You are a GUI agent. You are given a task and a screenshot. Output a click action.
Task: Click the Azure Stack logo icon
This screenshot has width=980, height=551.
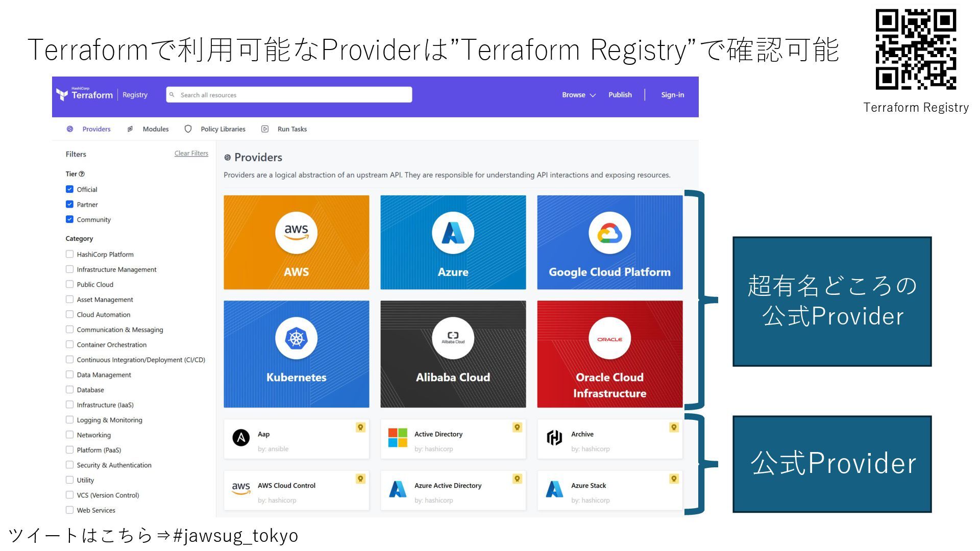(x=554, y=489)
